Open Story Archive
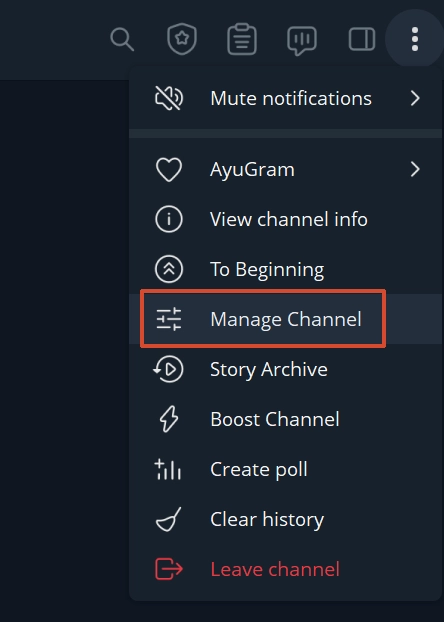The image size is (444, 622). pos(286,369)
